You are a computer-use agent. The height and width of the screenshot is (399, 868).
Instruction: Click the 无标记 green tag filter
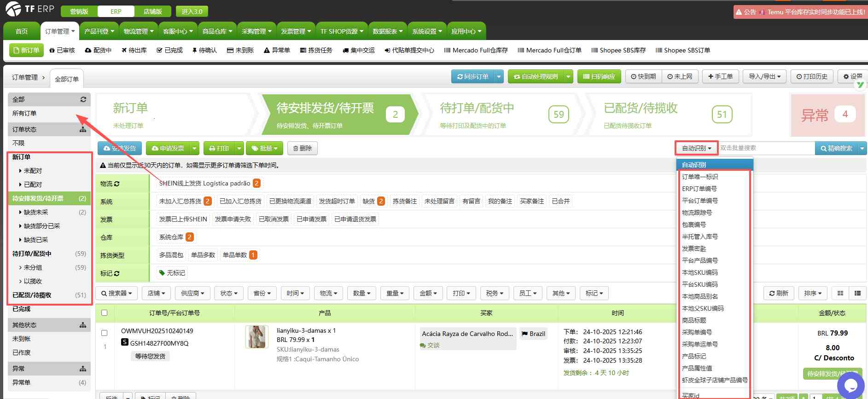pyautogui.click(x=172, y=273)
